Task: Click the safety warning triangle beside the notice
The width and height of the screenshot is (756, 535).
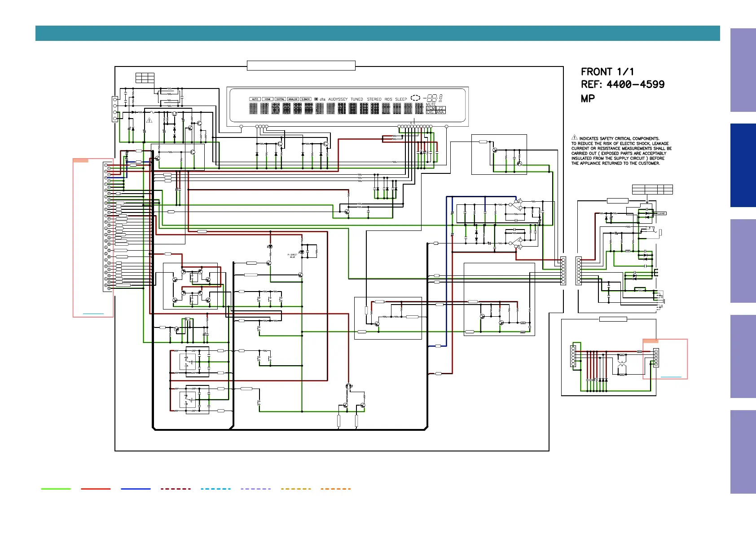Action: (574, 137)
